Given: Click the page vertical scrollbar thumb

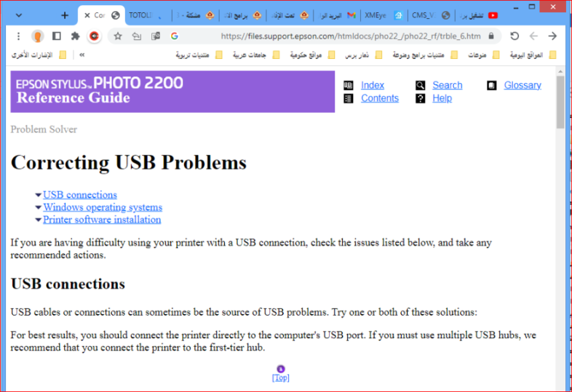Looking at the screenshot, I should tap(560, 102).
